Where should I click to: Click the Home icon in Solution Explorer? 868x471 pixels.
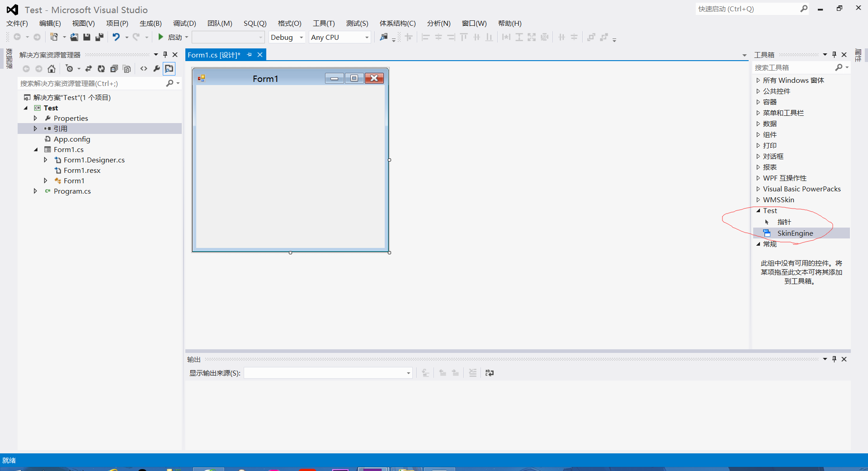click(52, 69)
